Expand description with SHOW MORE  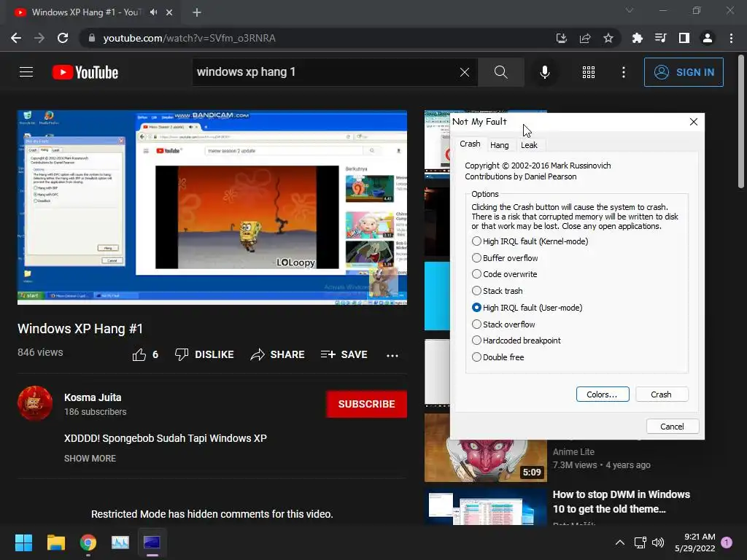point(90,459)
